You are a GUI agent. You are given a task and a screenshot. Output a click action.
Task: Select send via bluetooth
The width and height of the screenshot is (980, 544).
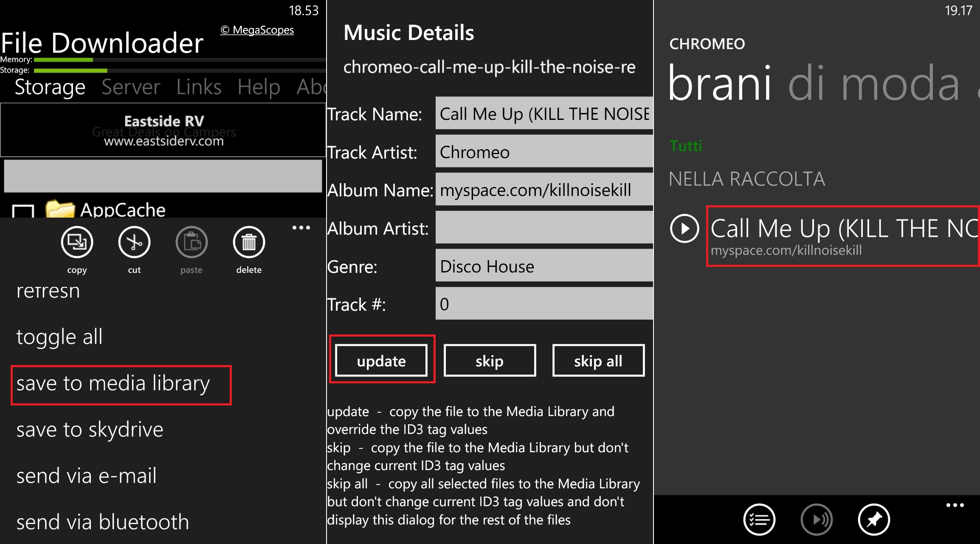[103, 522]
